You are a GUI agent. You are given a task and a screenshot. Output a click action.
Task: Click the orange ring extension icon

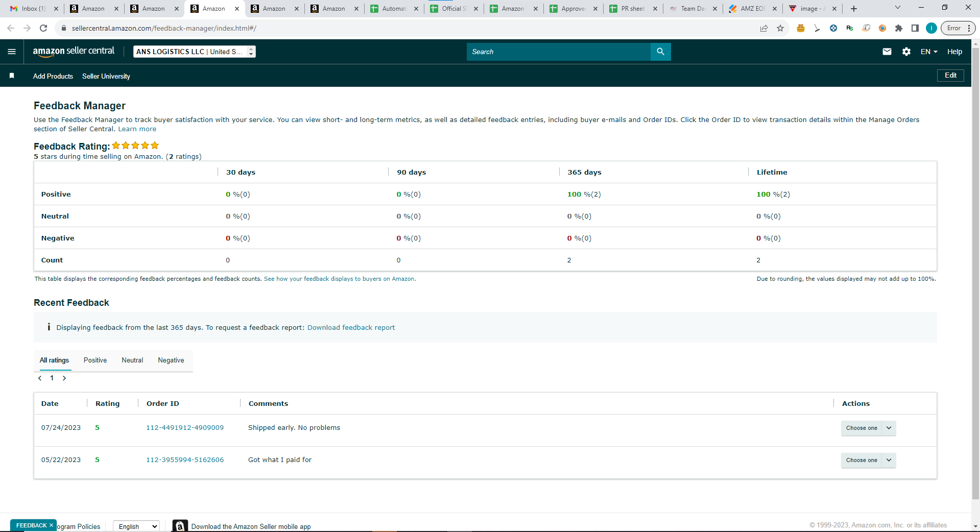882,28
